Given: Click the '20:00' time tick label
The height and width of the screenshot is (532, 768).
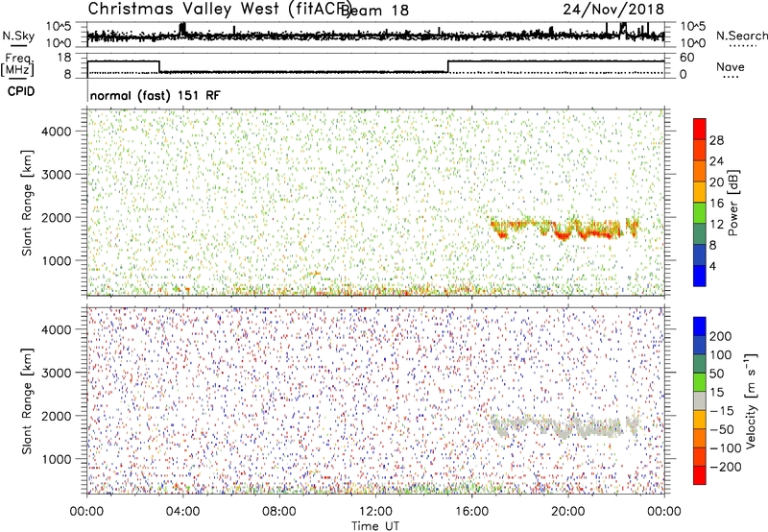Looking at the screenshot, I should click(568, 512).
